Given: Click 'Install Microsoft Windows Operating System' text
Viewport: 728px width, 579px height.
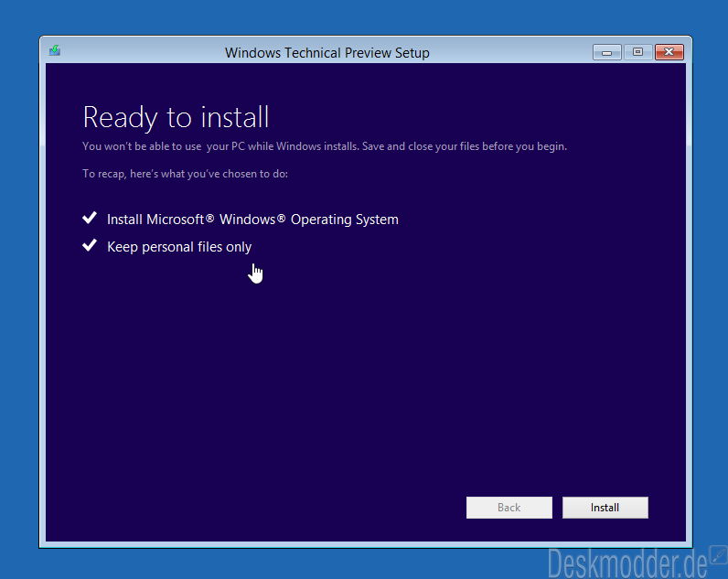Looking at the screenshot, I should pyautogui.click(x=252, y=220).
